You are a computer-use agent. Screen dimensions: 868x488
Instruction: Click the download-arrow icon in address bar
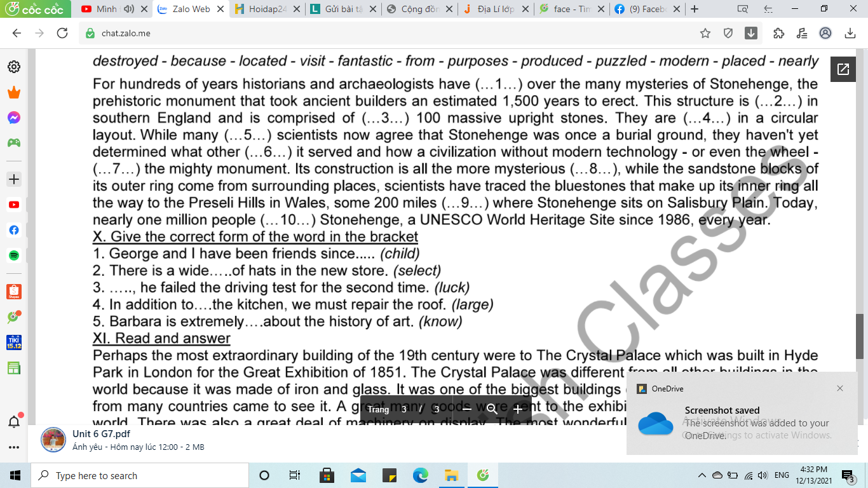point(751,33)
